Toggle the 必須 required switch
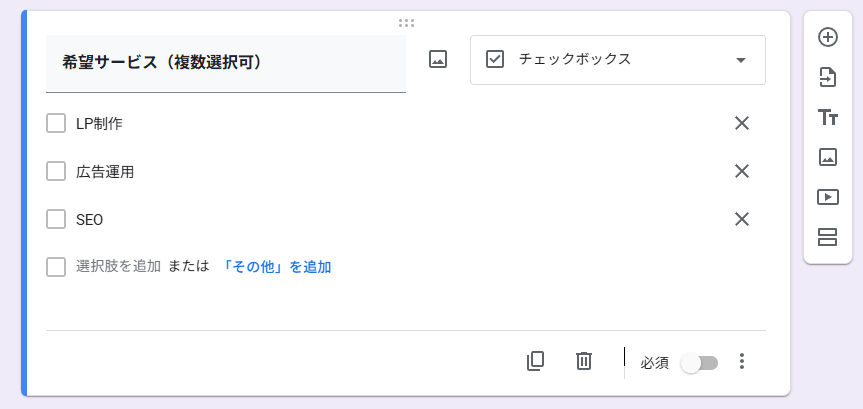The height and width of the screenshot is (409, 863). [x=699, y=363]
